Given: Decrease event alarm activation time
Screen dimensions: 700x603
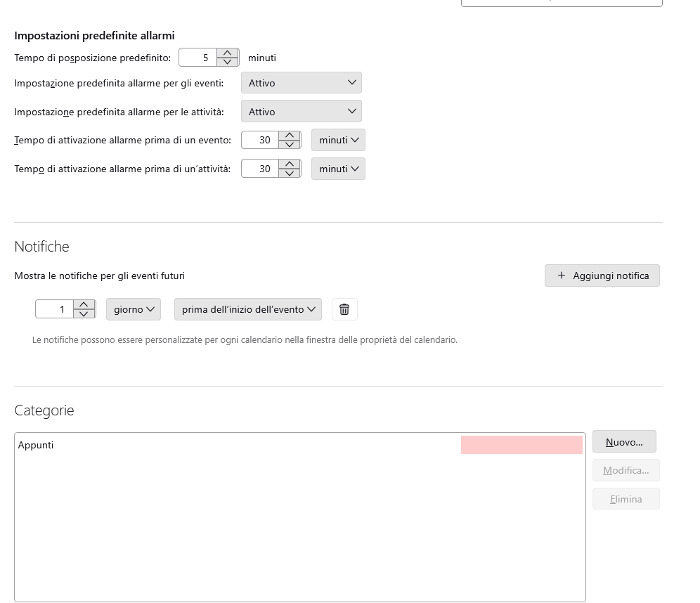Looking at the screenshot, I should (290, 145).
